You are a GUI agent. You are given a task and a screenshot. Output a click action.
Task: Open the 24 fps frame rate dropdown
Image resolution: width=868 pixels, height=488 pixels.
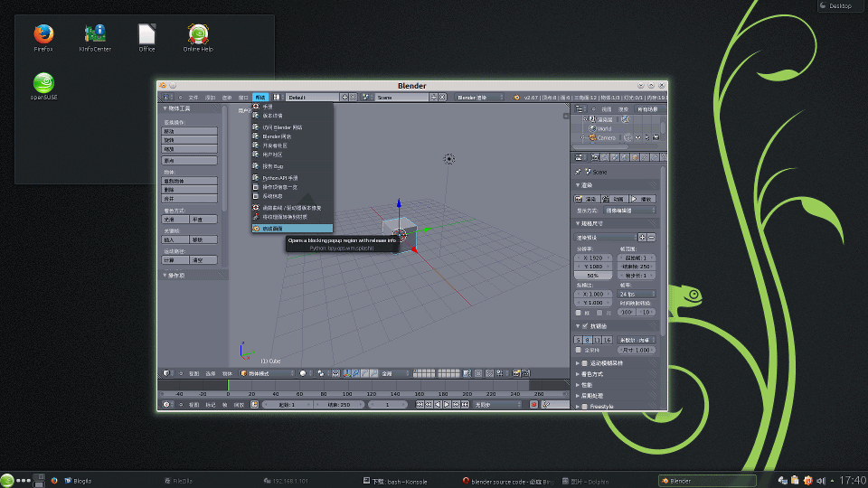[x=637, y=294]
